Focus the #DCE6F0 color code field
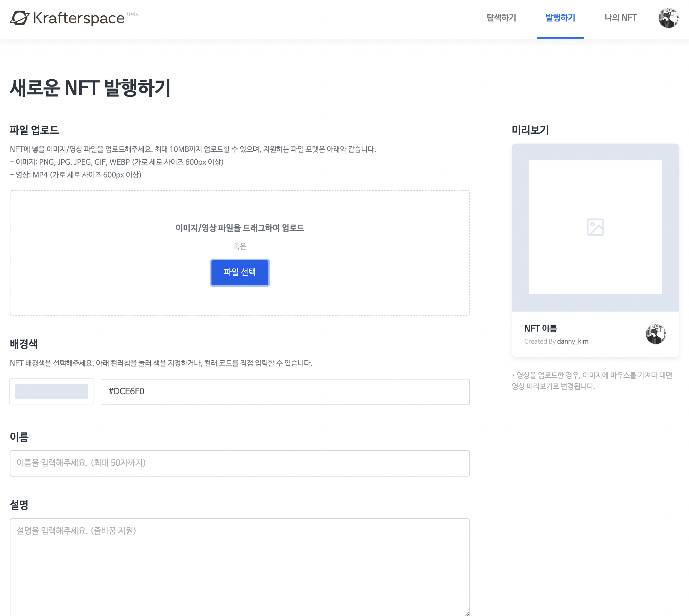Image resolution: width=689 pixels, height=616 pixels. click(x=285, y=392)
